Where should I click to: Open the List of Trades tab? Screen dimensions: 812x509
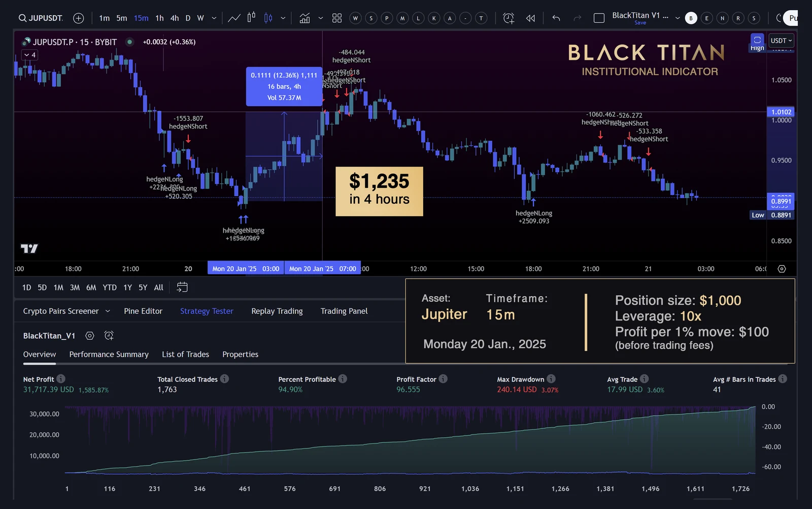coord(185,355)
